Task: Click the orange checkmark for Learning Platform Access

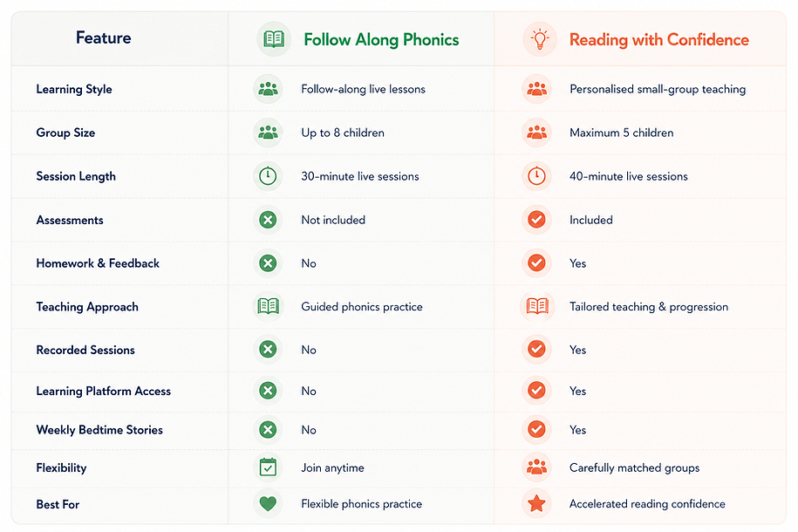Action: click(x=536, y=391)
